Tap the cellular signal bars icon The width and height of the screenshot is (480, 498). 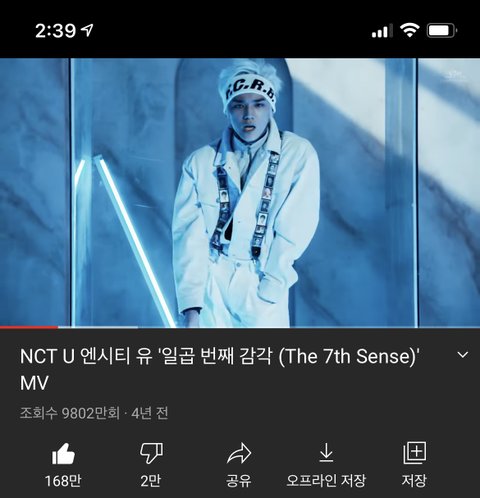382,31
